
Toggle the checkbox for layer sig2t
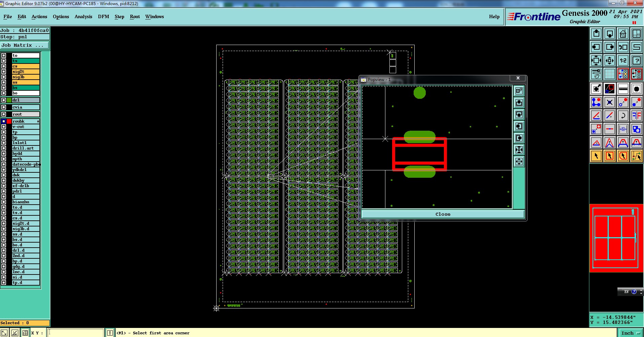[x=4, y=72]
